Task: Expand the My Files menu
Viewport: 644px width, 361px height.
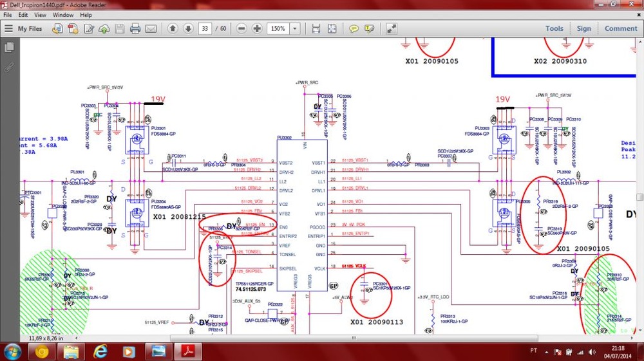Action: point(24,29)
